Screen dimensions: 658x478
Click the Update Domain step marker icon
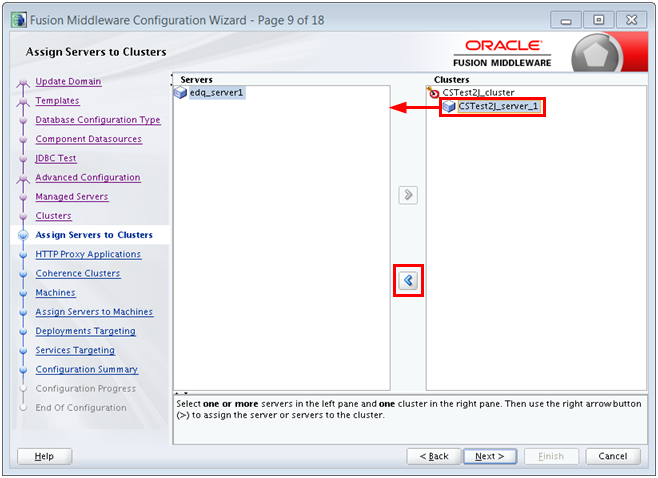[23, 83]
